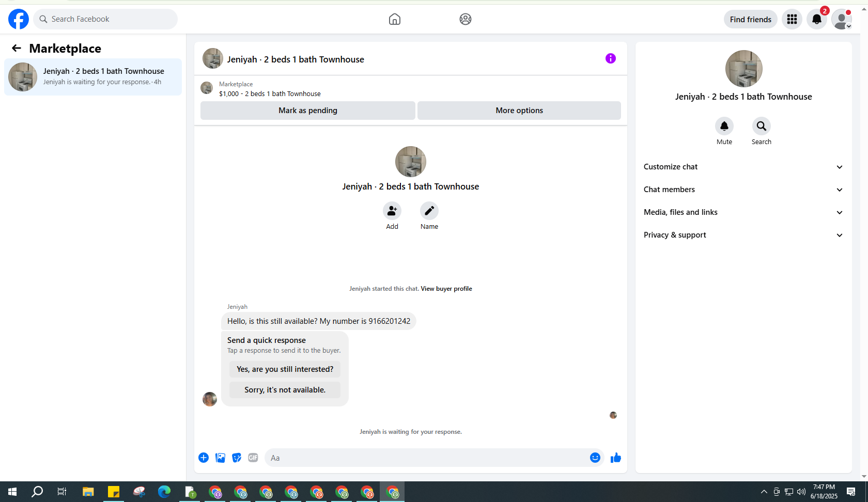Open the $1,000 2 beds 1 bath Townhouse listing link
Viewport: 868px width, 502px height.
[x=270, y=93]
